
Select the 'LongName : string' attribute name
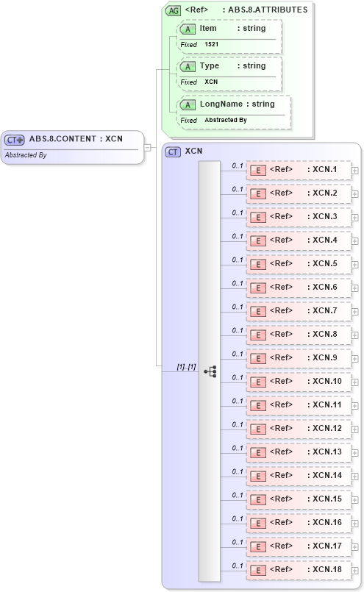tap(237, 104)
